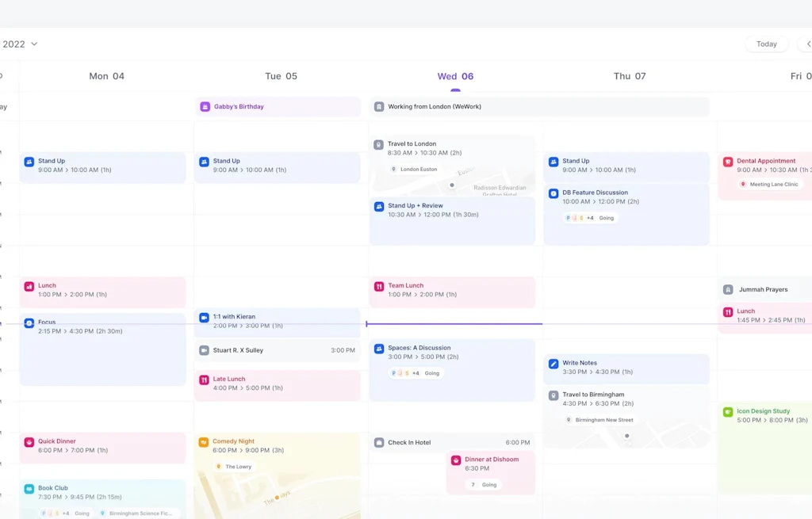Open Meeting Lane Clinic location chip
The image size is (812, 519).
pos(769,184)
